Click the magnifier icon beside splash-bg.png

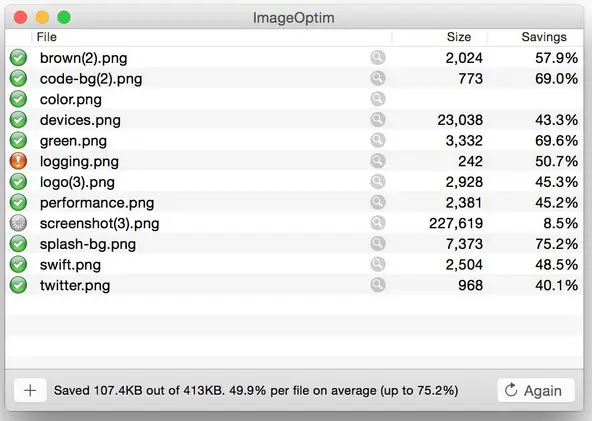point(378,244)
